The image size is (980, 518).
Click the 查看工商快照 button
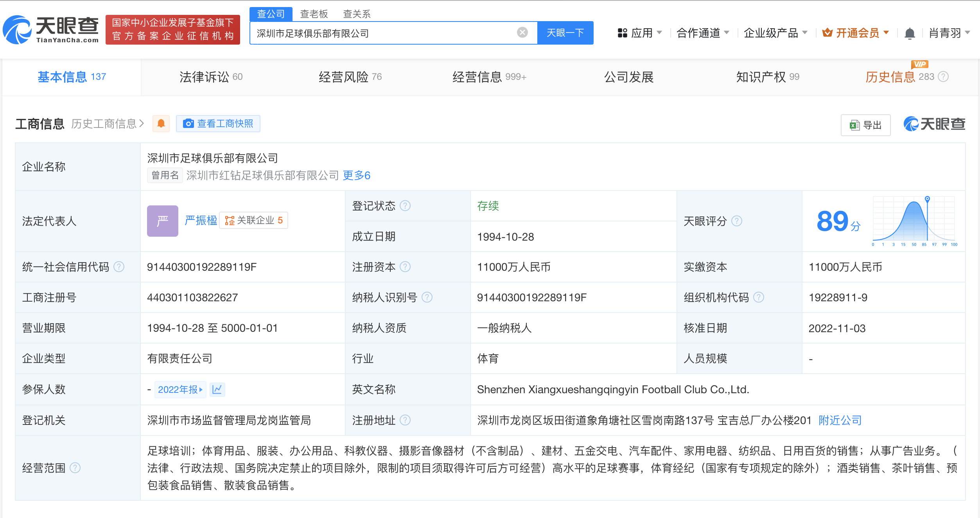pos(218,124)
